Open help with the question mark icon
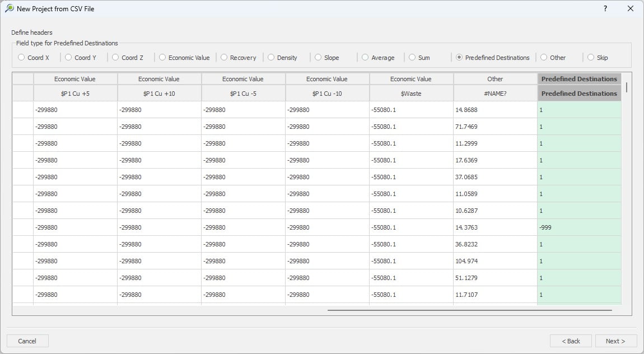 coord(605,8)
